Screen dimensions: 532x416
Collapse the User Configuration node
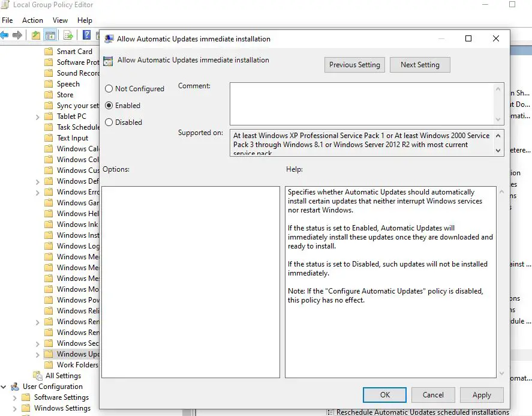[x=4, y=387]
